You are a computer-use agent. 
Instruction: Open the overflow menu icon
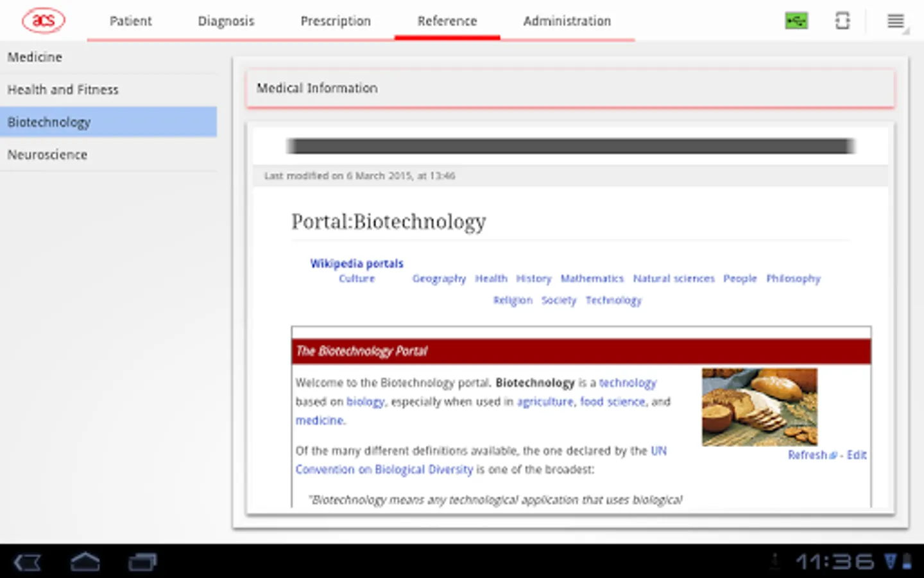896,21
